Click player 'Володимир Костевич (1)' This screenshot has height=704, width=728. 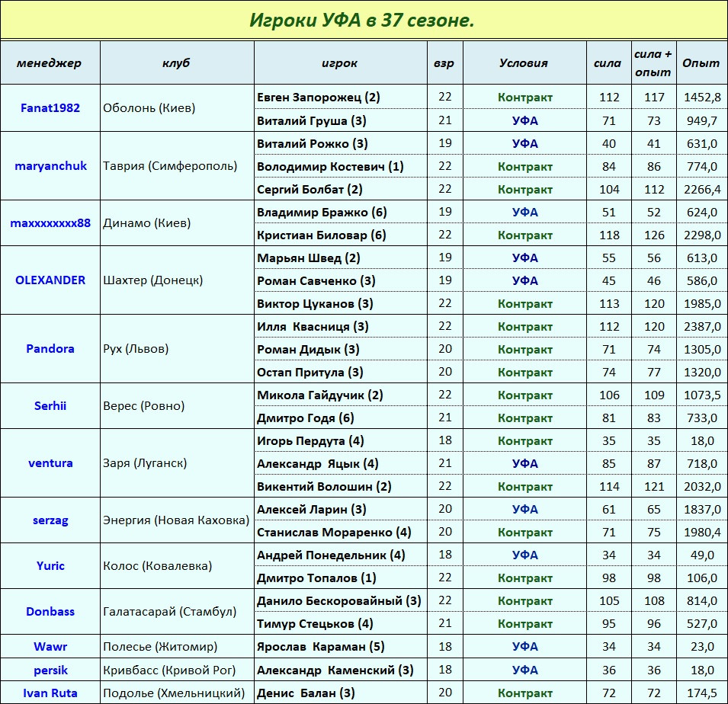click(330, 167)
